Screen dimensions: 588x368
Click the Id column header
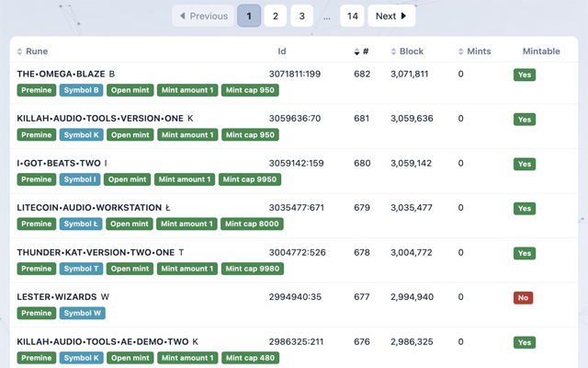(282, 52)
